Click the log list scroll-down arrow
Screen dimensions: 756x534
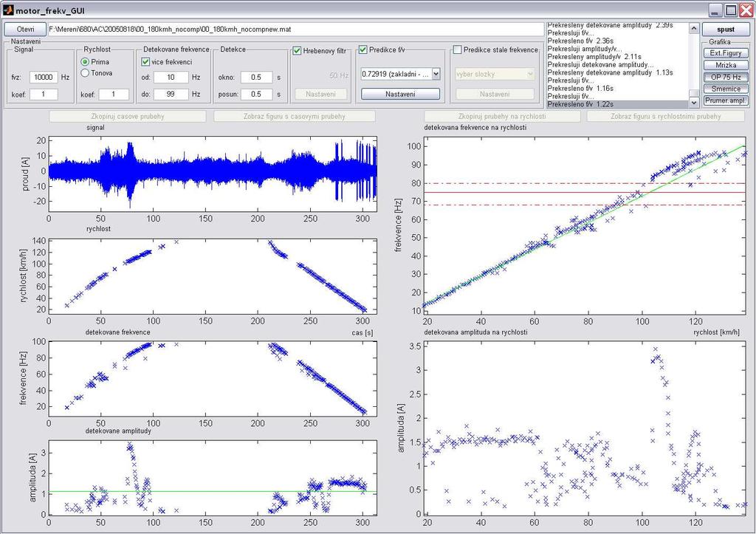694,102
